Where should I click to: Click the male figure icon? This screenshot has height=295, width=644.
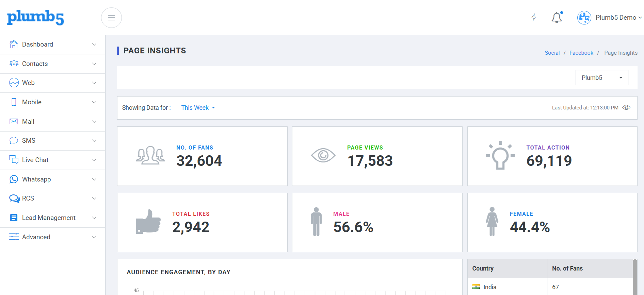pos(316,222)
